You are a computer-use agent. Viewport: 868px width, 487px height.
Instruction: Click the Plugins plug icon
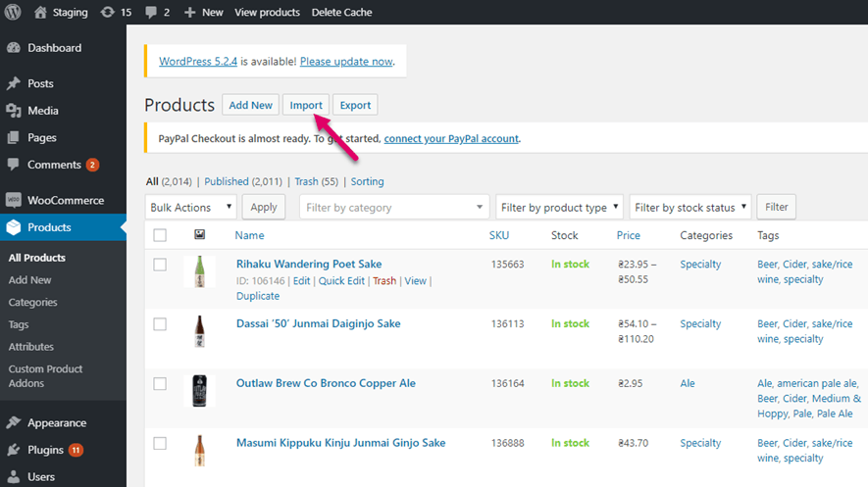click(x=14, y=450)
